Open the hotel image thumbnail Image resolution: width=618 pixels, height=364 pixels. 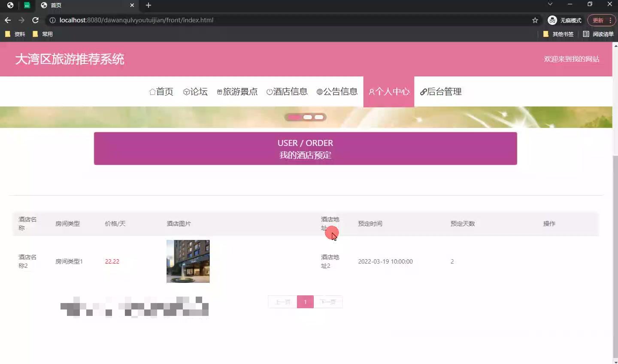tap(188, 261)
